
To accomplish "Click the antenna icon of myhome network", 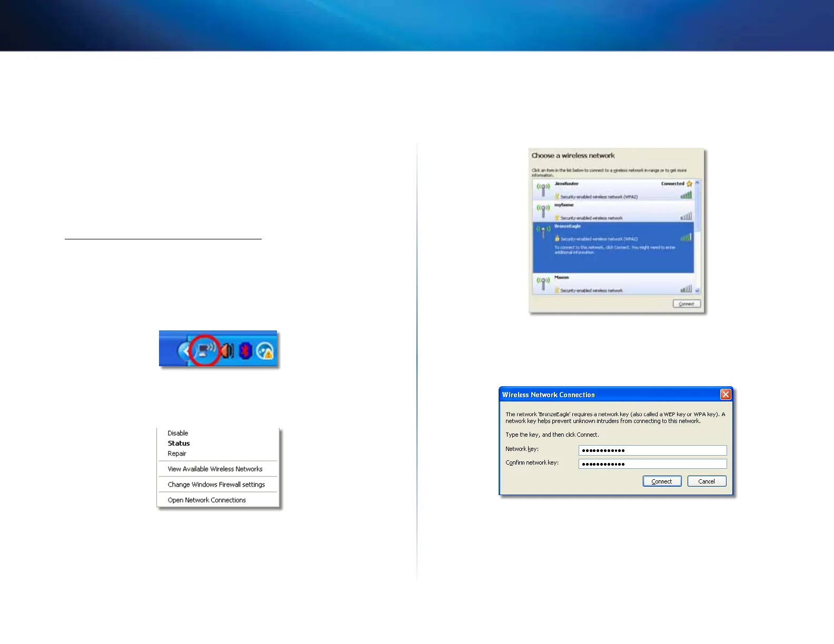I will pos(543,210).
